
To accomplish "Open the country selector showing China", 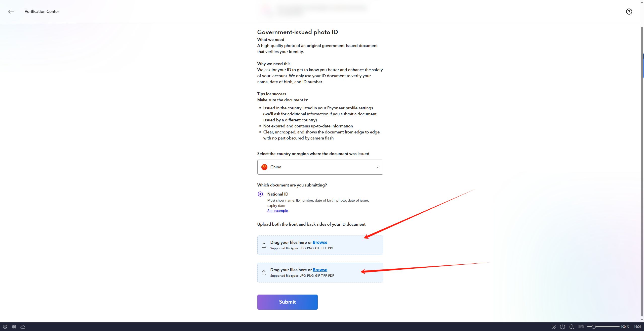I will (x=320, y=167).
